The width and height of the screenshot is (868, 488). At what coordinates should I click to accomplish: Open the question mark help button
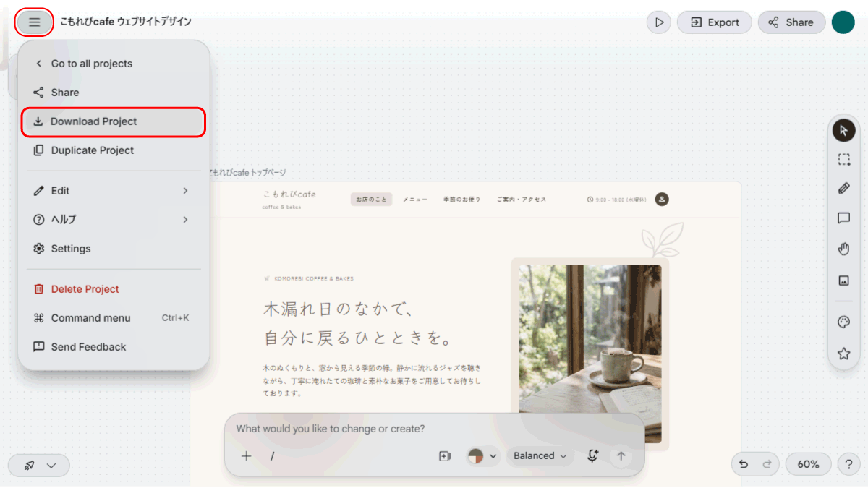point(849,464)
